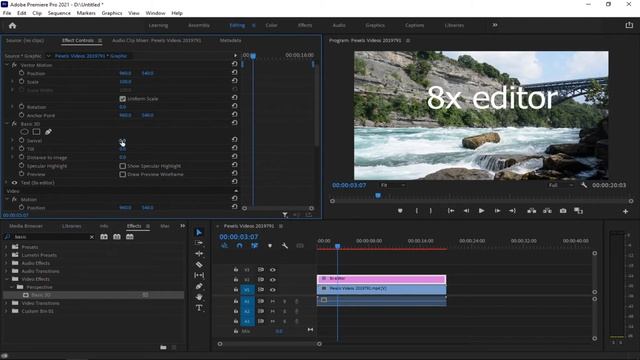Image resolution: width=640 pixels, height=360 pixels.
Task: Open the Fit zoom level dropdown
Action: pos(392,185)
